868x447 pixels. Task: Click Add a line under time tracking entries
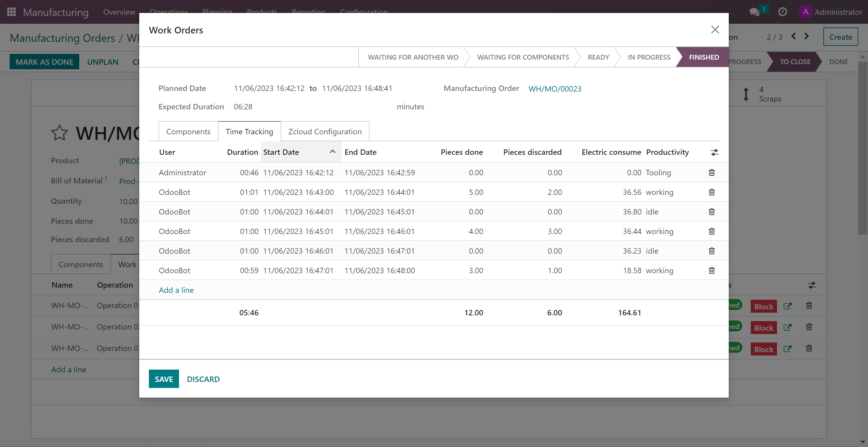coord(176,290)
